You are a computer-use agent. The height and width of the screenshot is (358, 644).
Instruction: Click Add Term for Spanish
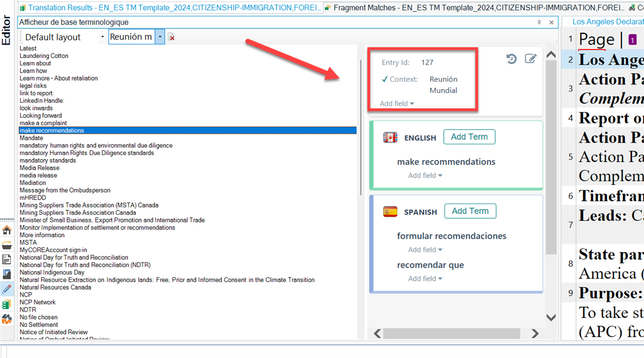pyautogui.click(x=470, y=211)
